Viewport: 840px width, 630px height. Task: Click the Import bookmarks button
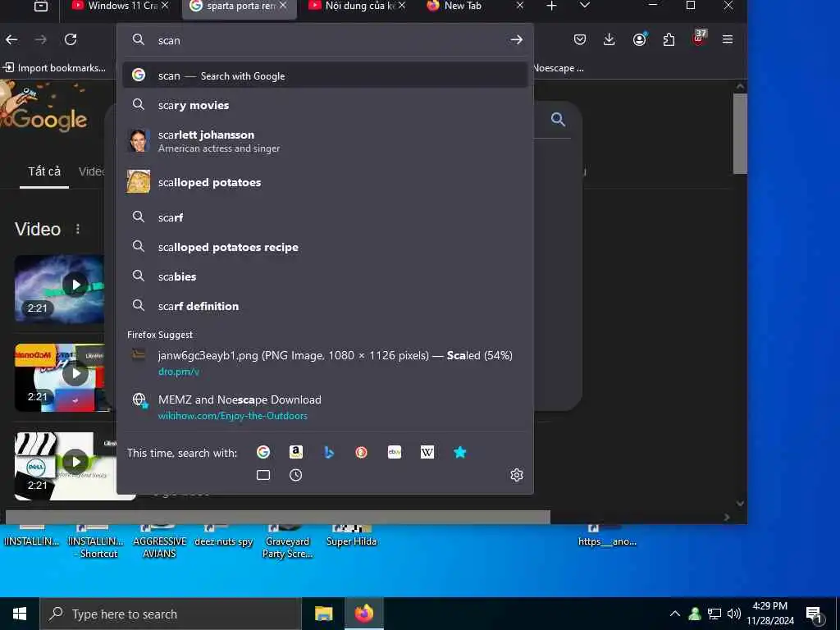pyautogui.click(x=55, y=68)
